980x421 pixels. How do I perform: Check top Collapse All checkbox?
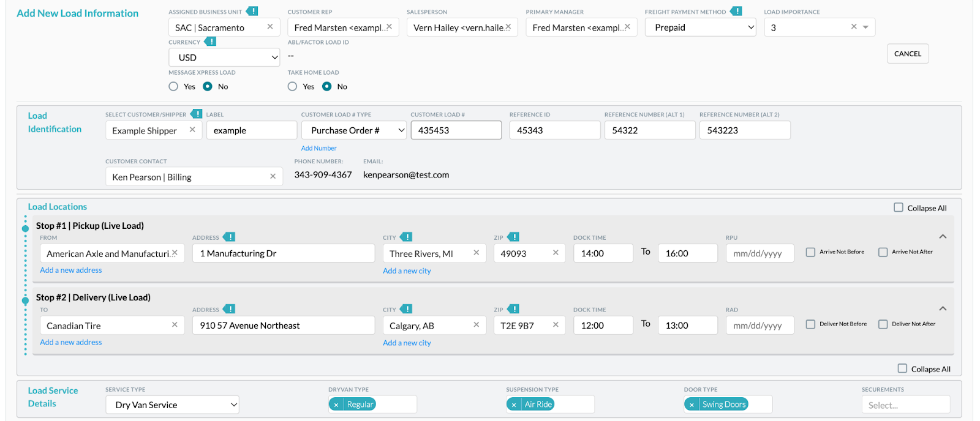tap(899, 207)
